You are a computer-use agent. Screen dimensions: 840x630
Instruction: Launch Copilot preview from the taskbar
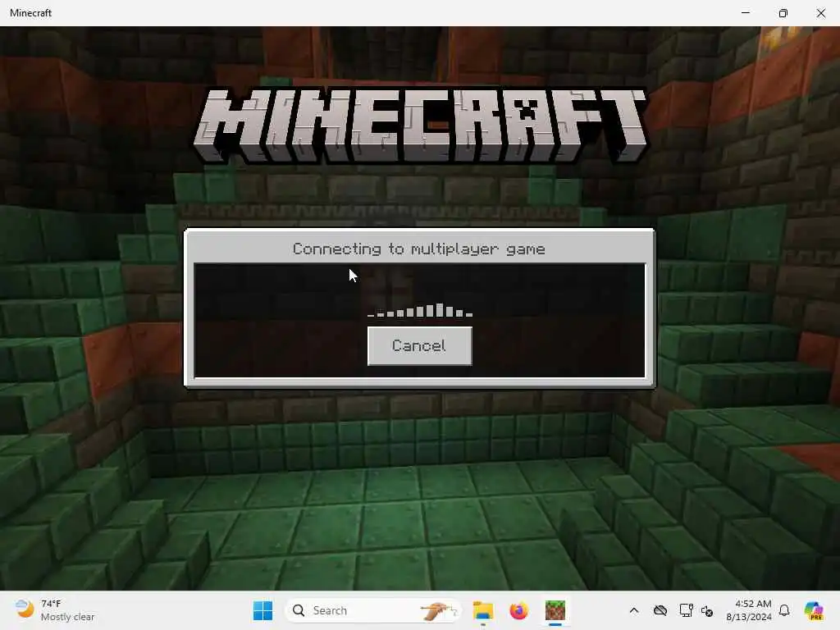click(814, 610)
